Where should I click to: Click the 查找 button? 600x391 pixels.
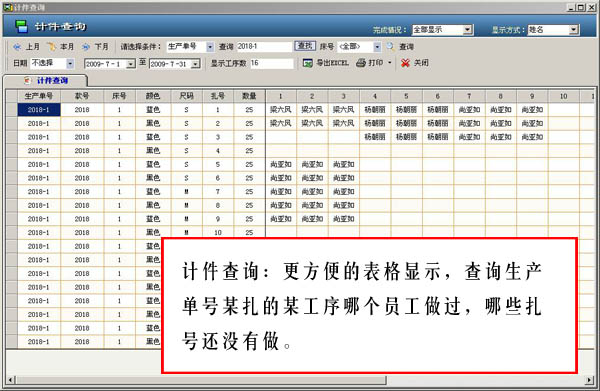point(305,46)
